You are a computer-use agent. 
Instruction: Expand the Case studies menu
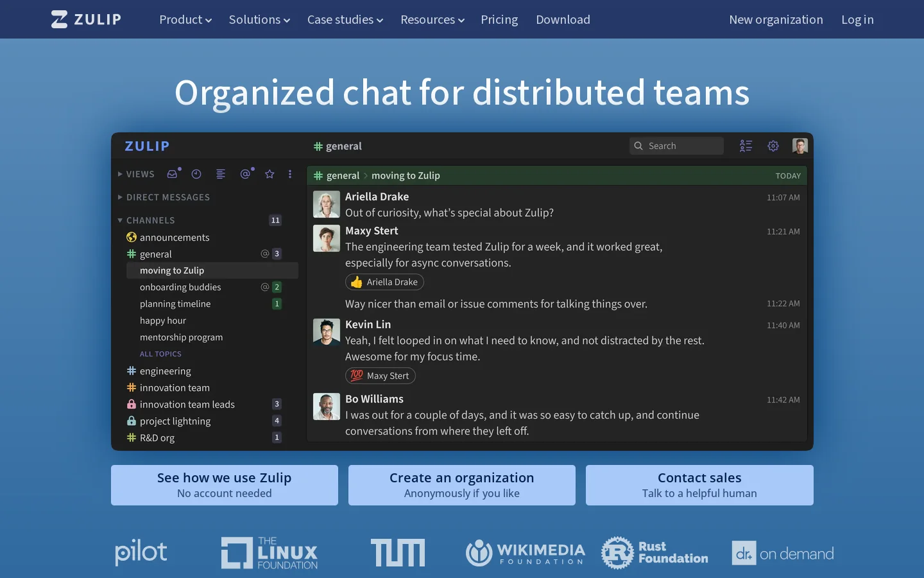[345, 20]
